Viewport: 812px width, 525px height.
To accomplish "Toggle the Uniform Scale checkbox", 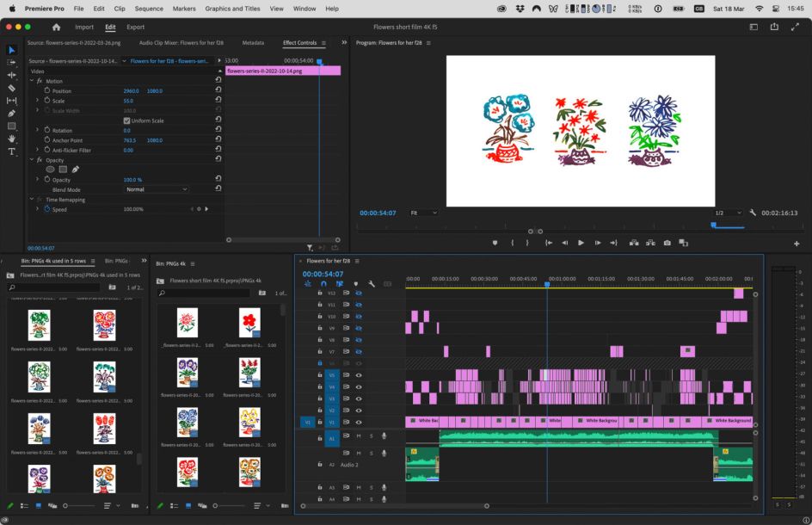I will (127, 120).
